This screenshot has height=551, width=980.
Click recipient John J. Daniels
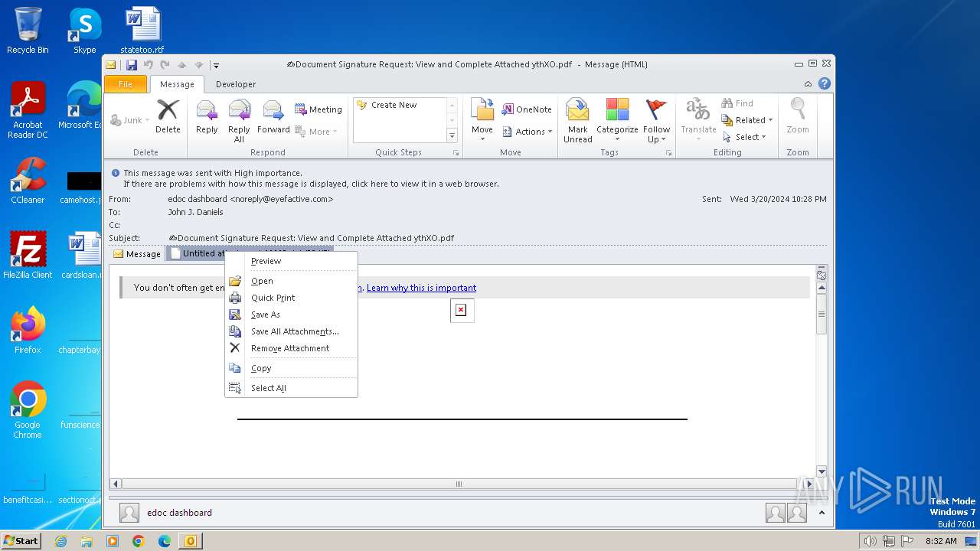tap(196, 212)
